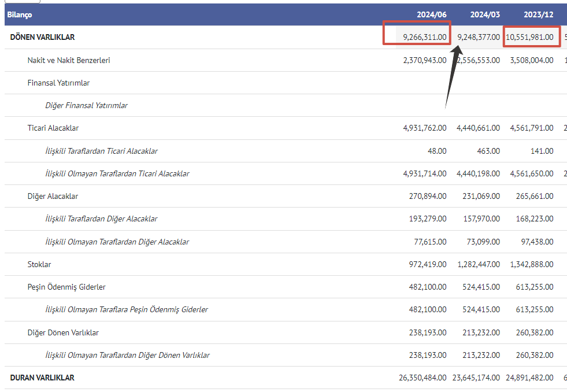This screenshot has height=392, width=567.
Task: Select the Finansal Yatırımlar row label
Action: coord(58,83)
